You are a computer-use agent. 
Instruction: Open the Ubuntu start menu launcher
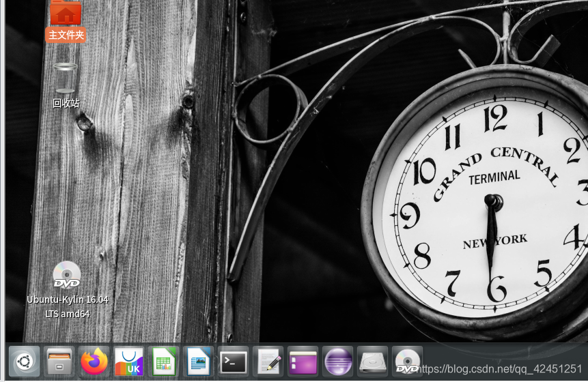click(x=25, y=362)
